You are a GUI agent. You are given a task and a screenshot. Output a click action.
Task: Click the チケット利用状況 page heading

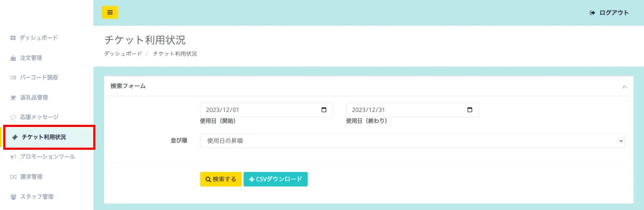145,40
